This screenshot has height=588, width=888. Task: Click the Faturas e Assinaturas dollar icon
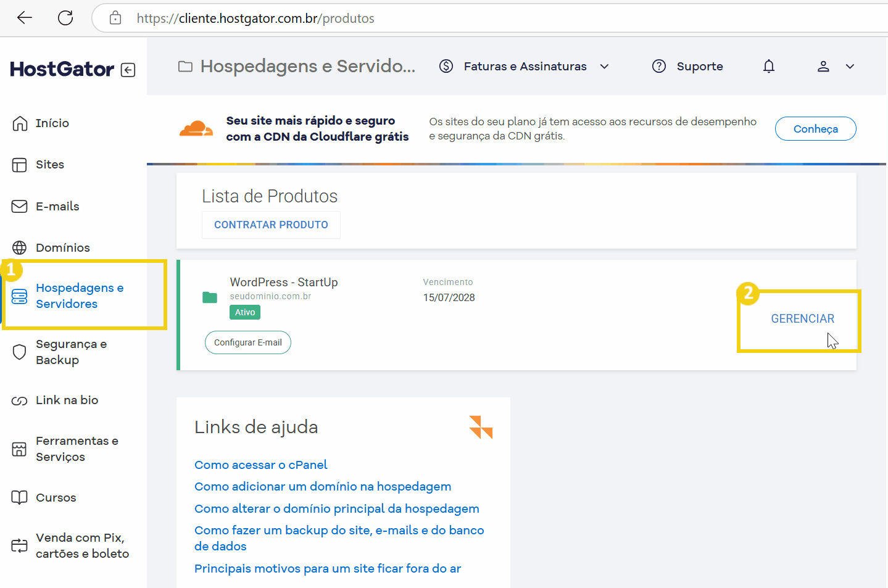[446, 66]
